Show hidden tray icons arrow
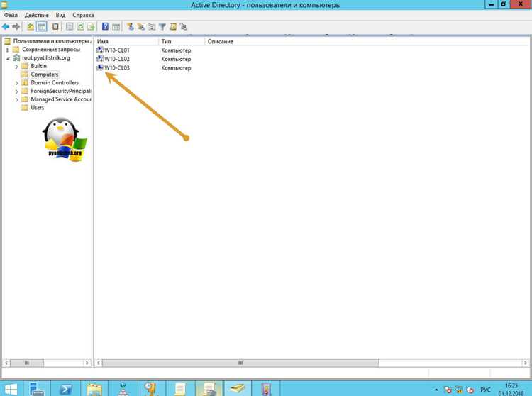 (436, 390)
